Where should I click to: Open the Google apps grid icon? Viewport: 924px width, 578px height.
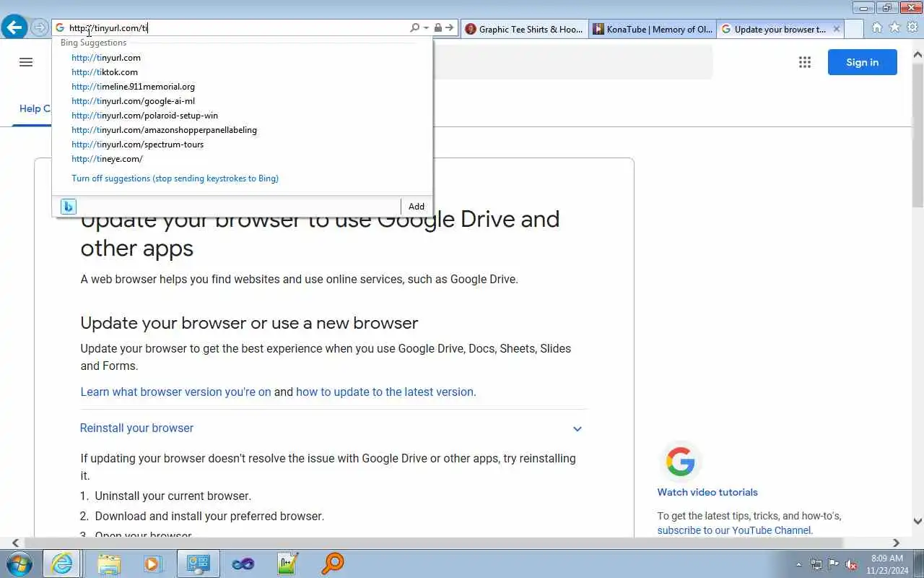[x=805, y=62]
